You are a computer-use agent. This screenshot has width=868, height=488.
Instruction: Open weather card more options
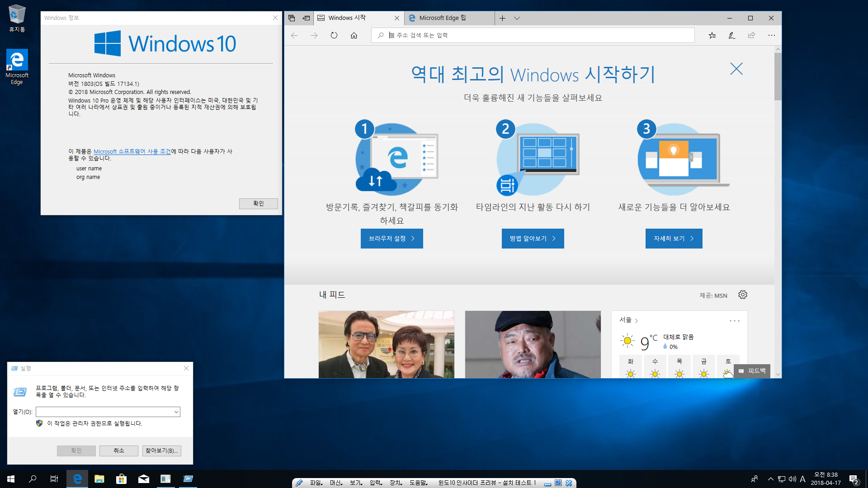tap(735, 321)
